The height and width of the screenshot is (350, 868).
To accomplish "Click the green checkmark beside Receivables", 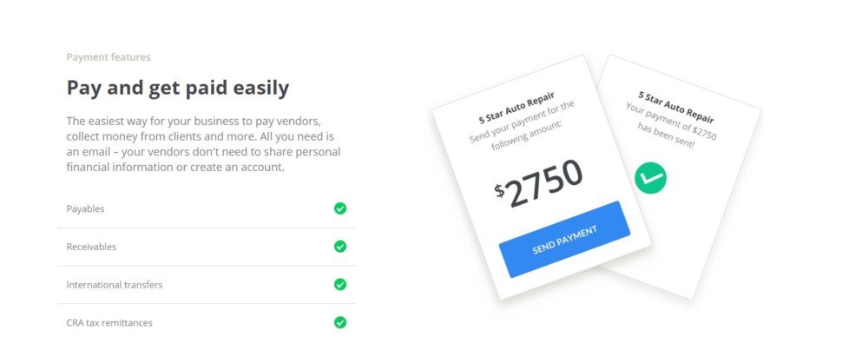I will click(x=340, y=247).
